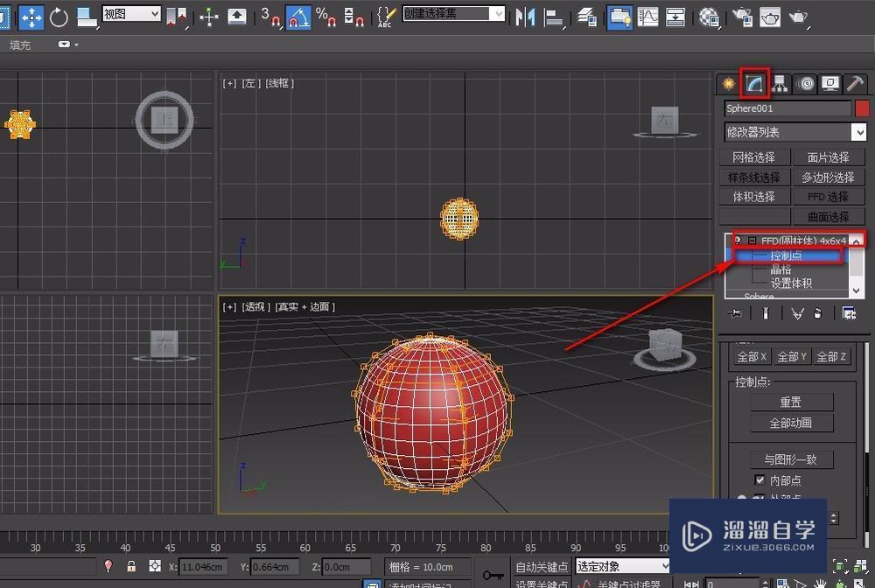Select the Move tool
Screen dimensions: 875x588
click(31, 17)
